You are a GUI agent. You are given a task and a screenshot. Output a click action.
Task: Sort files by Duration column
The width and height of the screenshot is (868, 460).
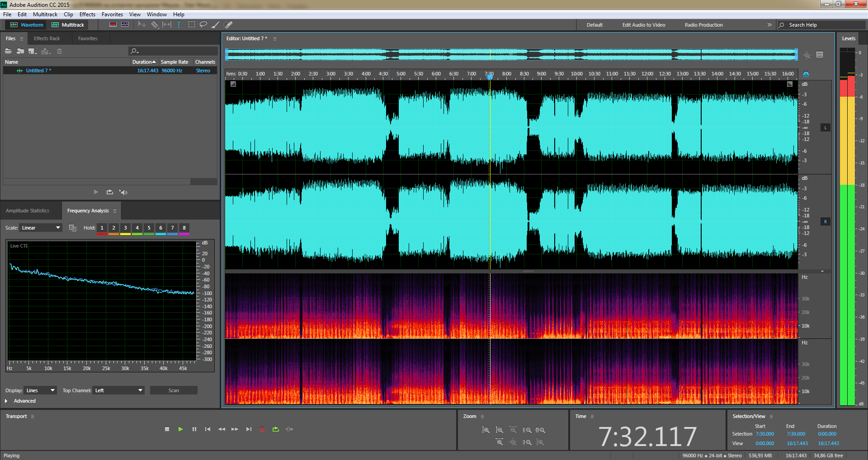pyautogui.click(x=144, y=62)
